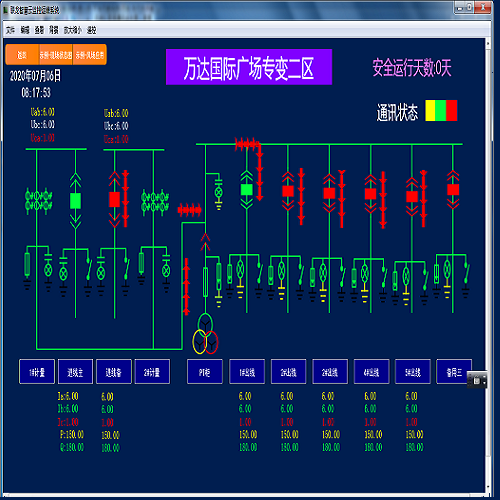The height and width of the screenshot is (500, 500).
Task: Open the 文件 menu
Action: (x=10, y=30)
